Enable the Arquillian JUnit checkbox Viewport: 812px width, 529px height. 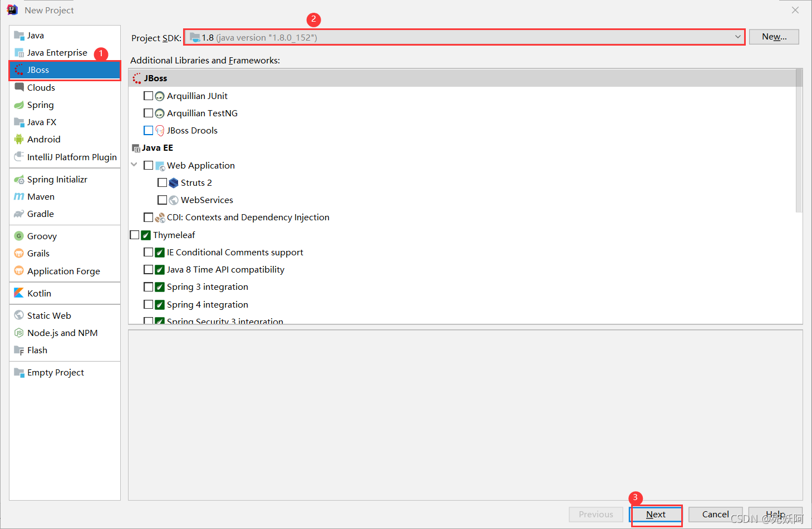pyautogui.click(x=148, y=96)
